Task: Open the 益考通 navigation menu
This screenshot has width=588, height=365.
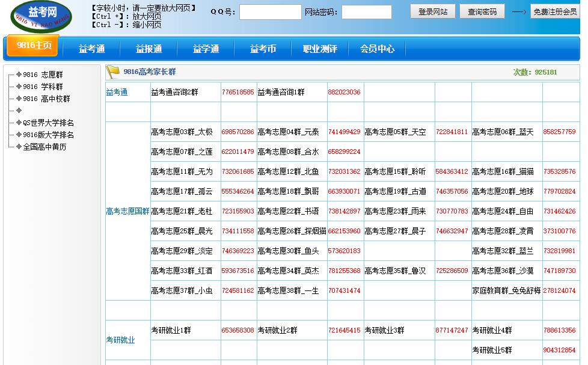Action: [91, 49]
